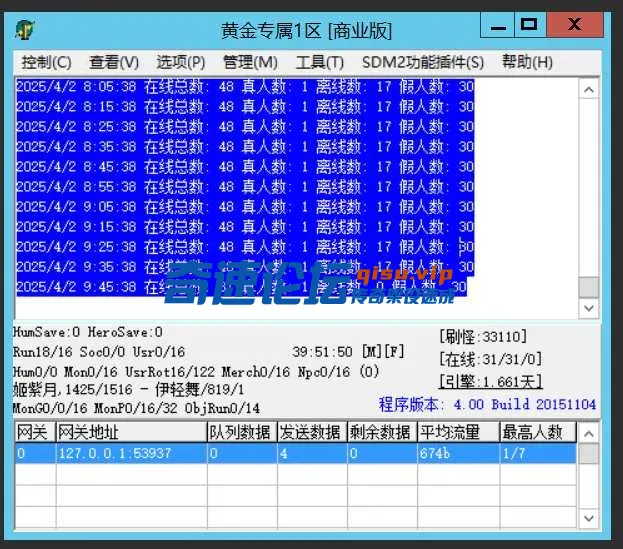The height and width of the screenshot is (549, 623).
Task: Select log line 2025/4/2 9:15:38
Action: (x=245, y=227)
